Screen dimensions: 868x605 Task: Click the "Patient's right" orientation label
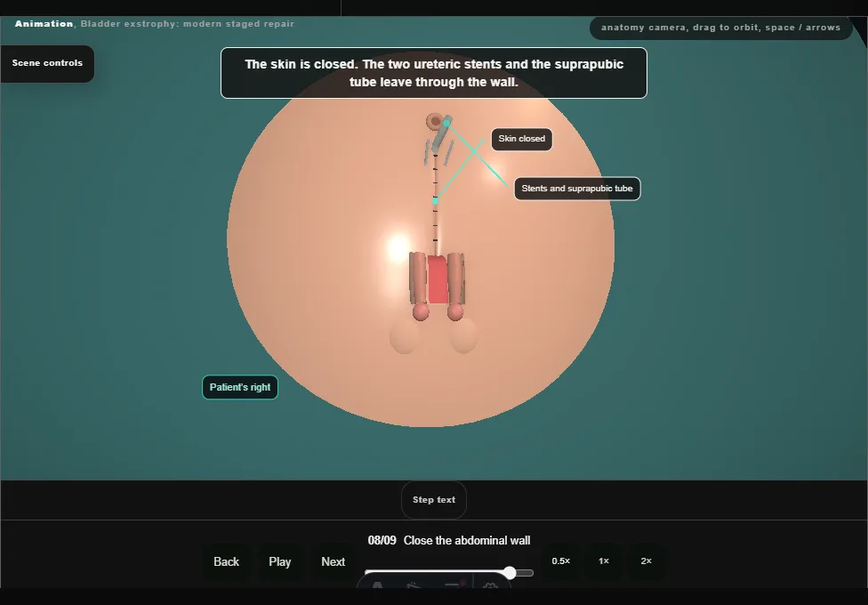pyautogui.click(x=240, y=387)
